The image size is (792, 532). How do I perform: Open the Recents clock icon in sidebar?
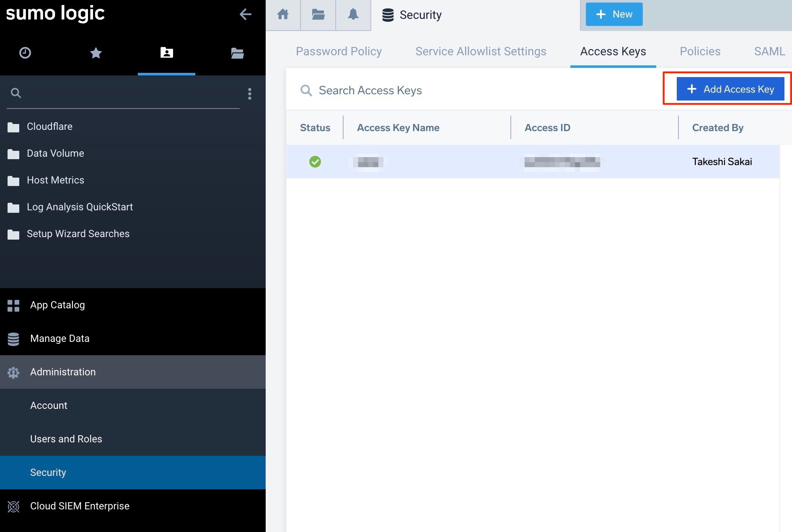[25, 53]
